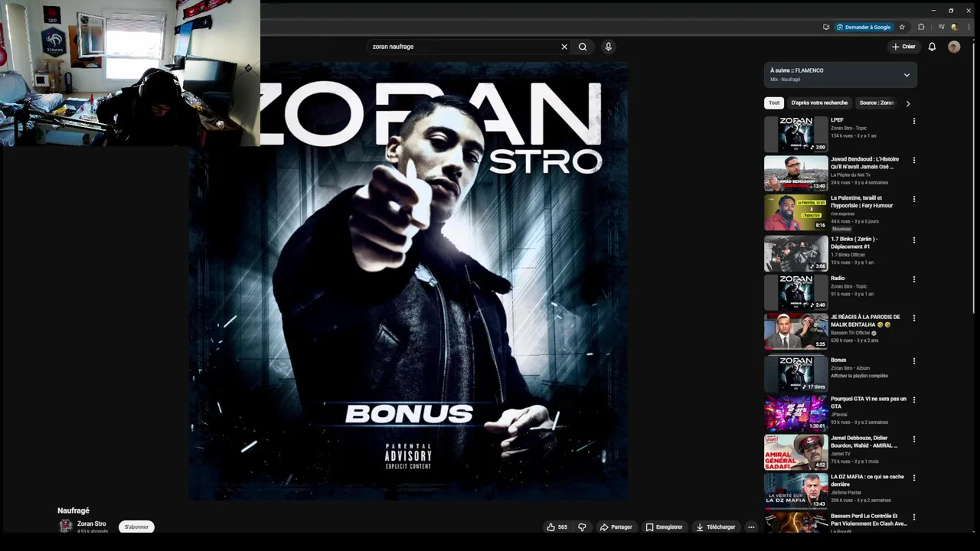Click the Zoran Stro channel avatar

66,526
